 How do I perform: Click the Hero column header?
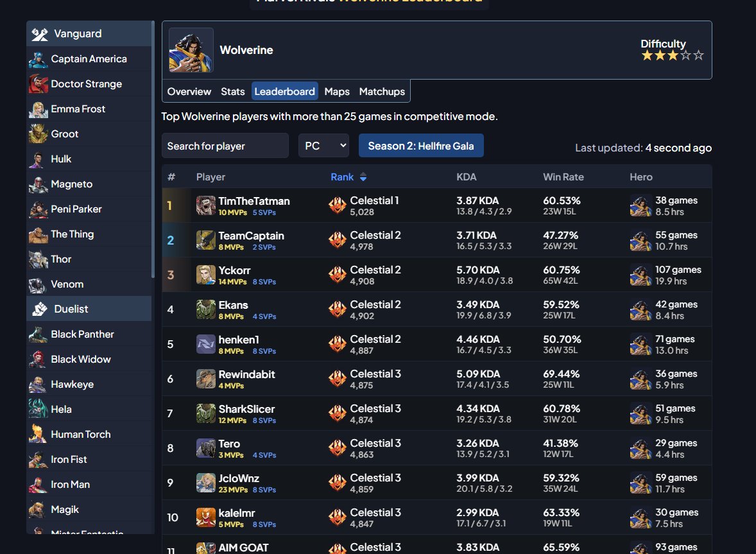point(640,177)
